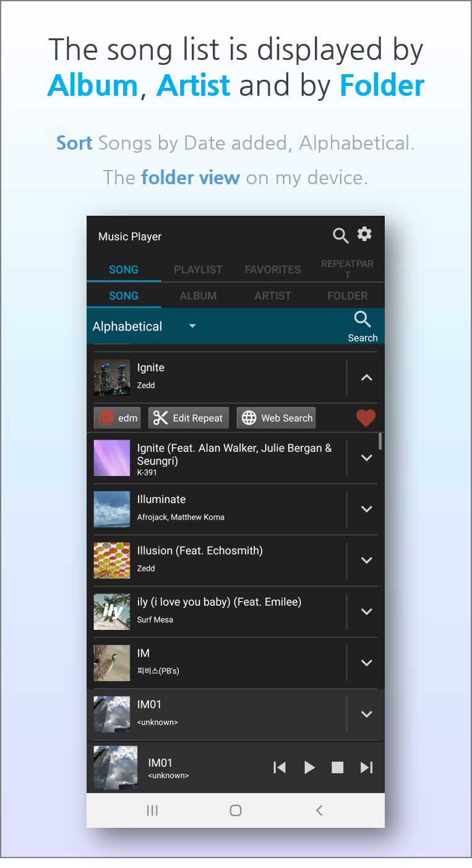Select the top-level SONG tab
Image resolution: width=472 pixels, height=868 pixels.
pos(124,270)
